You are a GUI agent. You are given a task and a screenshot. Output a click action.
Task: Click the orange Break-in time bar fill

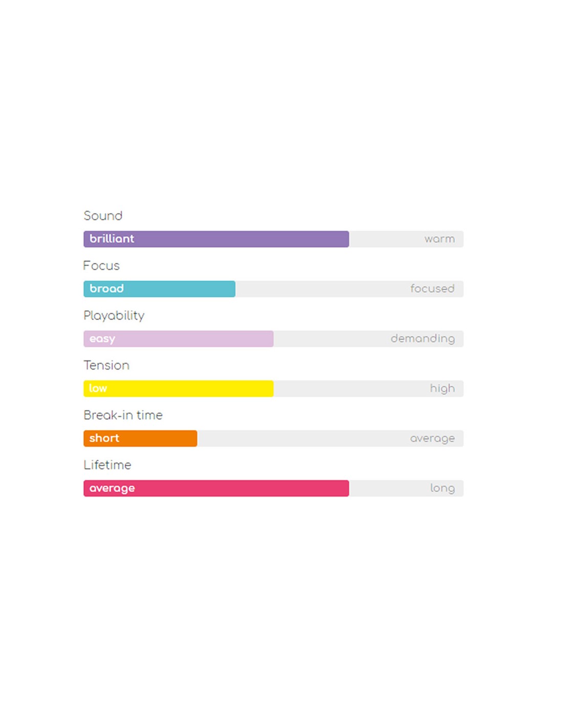click(x=140, y=438)
